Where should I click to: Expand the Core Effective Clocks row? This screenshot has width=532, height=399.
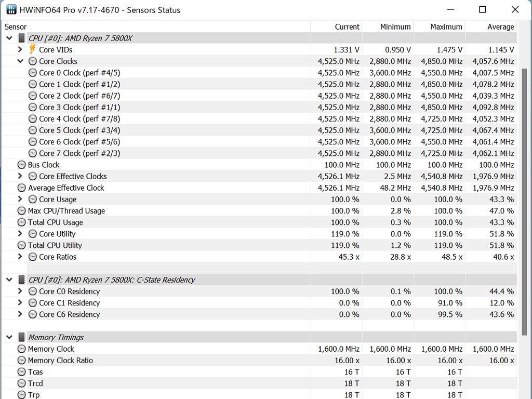pos(20,177)
